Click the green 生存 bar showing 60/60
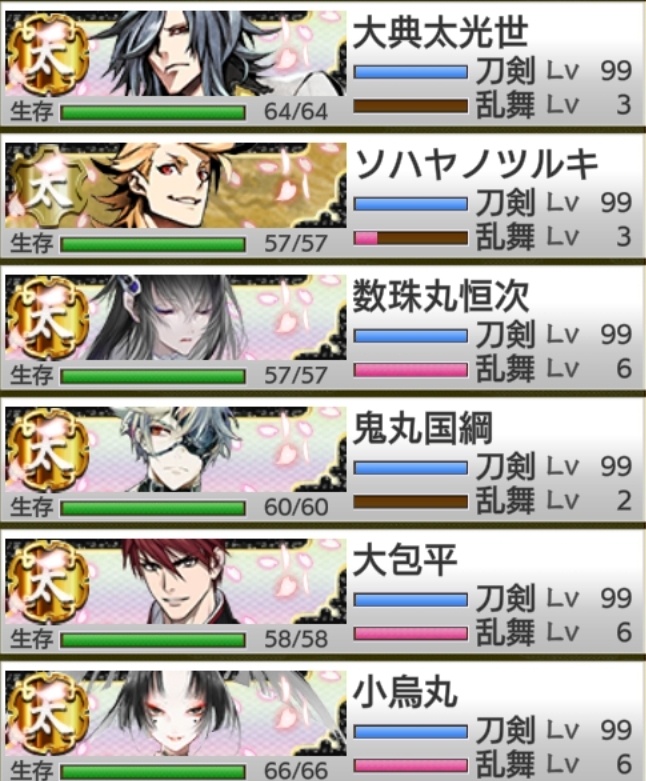 (153, 508)
